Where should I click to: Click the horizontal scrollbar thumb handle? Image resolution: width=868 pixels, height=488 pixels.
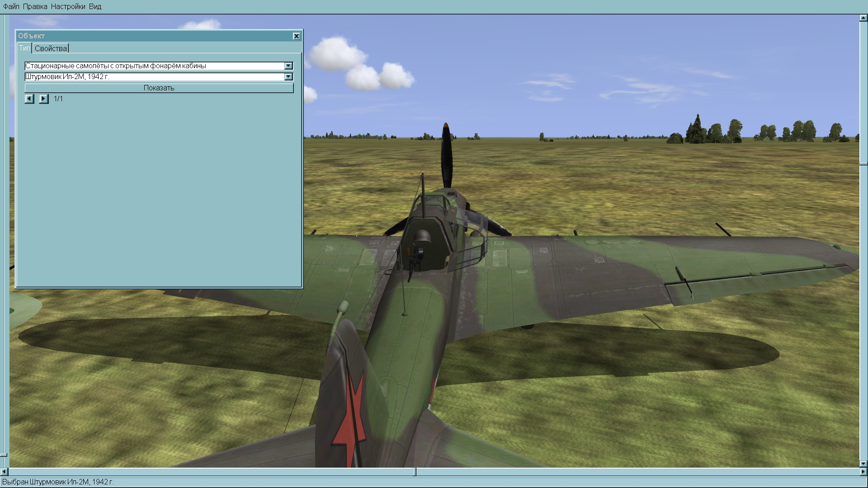(415, 472)
